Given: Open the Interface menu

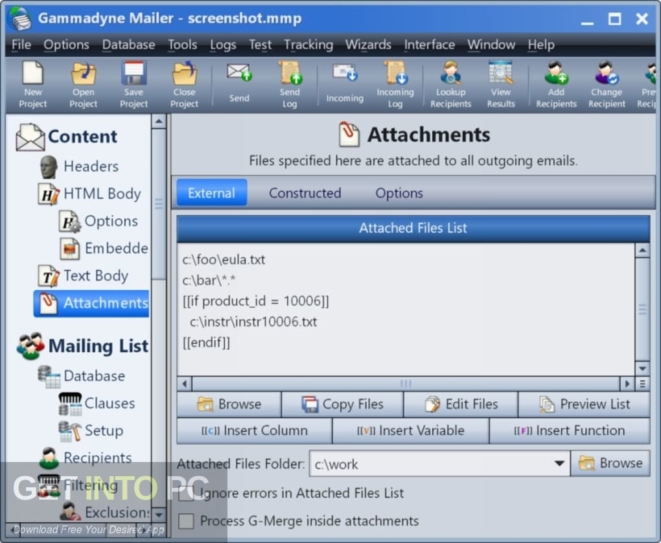Looking at the screenshot, I should click(429, 45).
